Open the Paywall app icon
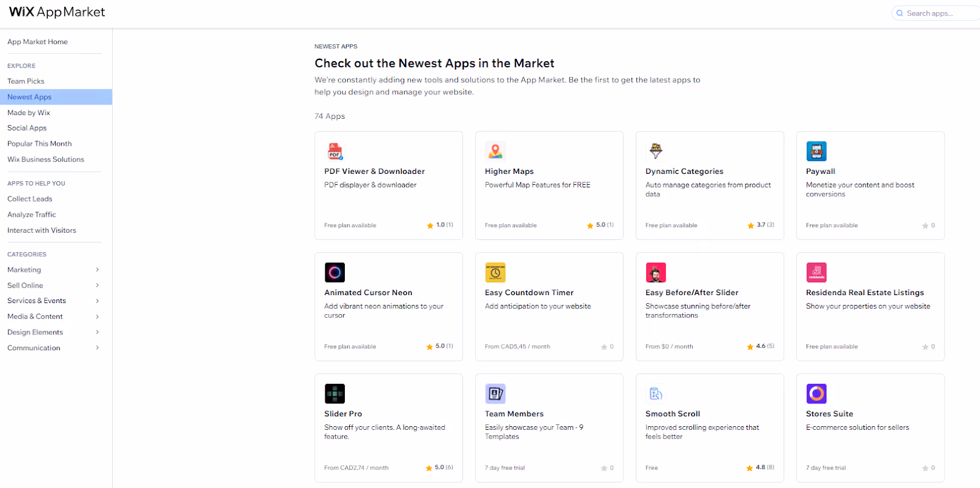The height and width of the screenshot is (488, 980). pyautogui.click(x=816, y=151)
